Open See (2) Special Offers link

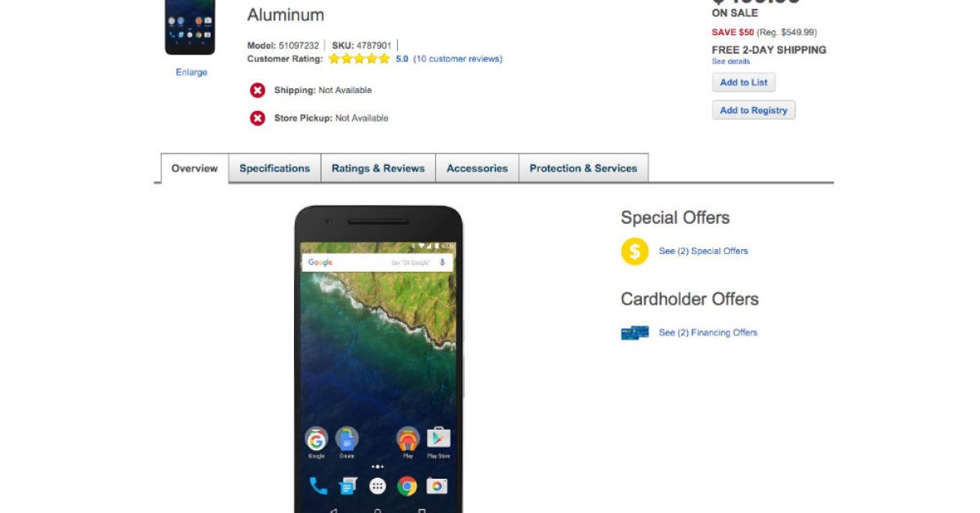click(x=703, y=251)
